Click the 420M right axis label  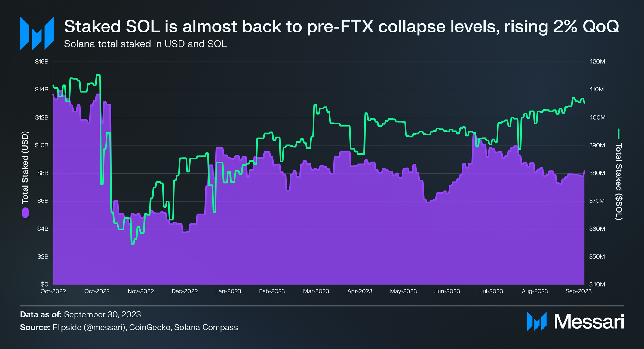click(x=597, y=62)
